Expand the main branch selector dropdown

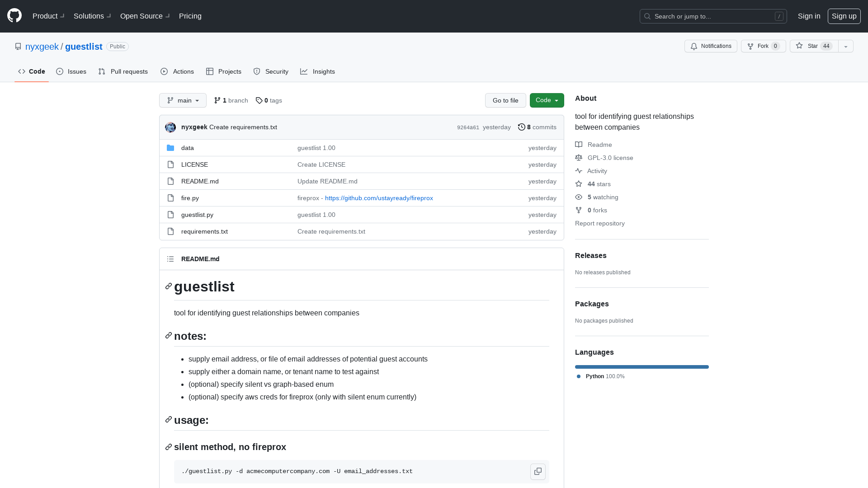tap(183, 100)
